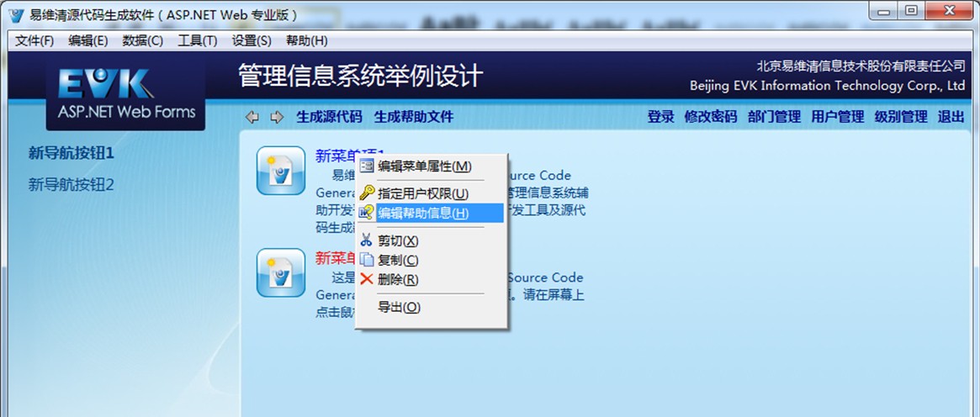This screenshot has width=980, height=417.
Task: Open the 用户管理 link
Action: click(x=838, y=117)
